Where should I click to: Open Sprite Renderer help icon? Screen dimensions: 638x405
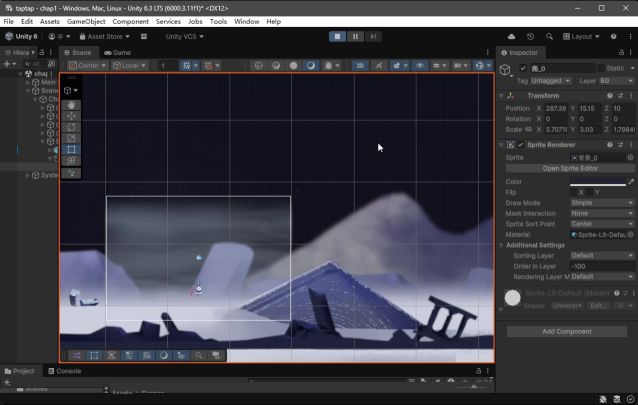[610, 145]
